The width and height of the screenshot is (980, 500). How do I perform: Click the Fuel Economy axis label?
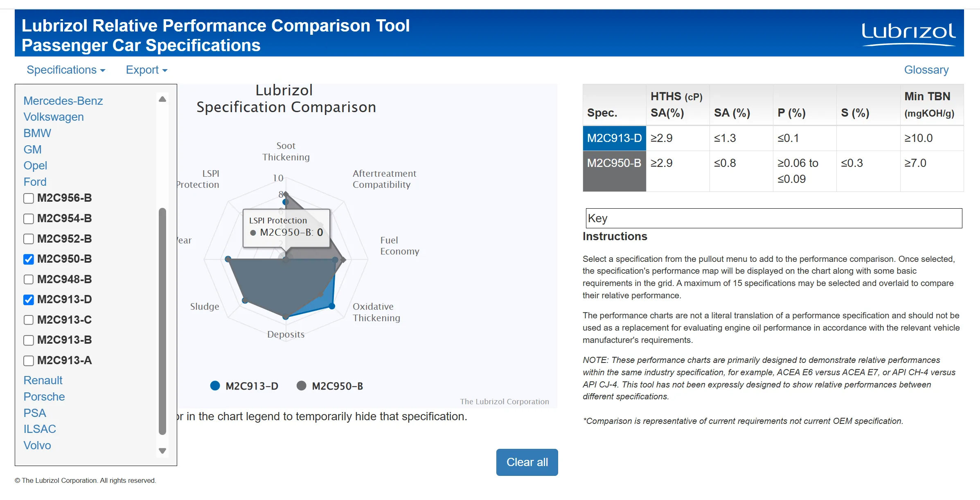point(400,246)
